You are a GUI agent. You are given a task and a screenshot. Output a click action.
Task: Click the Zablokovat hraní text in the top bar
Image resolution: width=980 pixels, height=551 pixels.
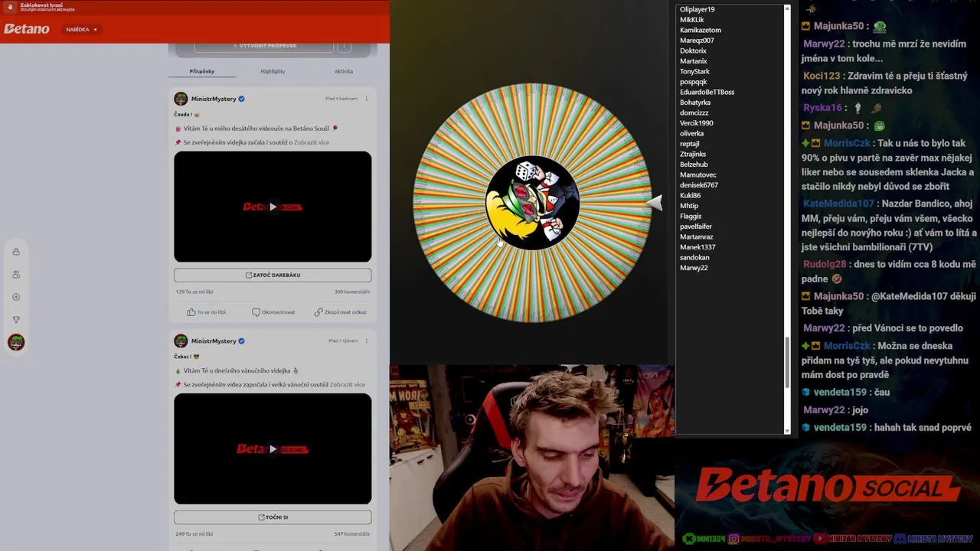pos(41,5)
